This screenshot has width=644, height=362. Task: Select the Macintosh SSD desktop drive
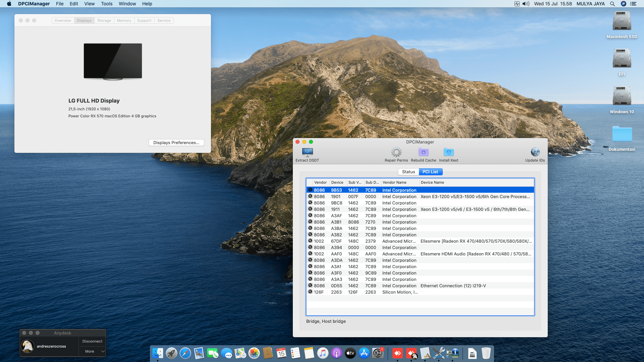622,25
